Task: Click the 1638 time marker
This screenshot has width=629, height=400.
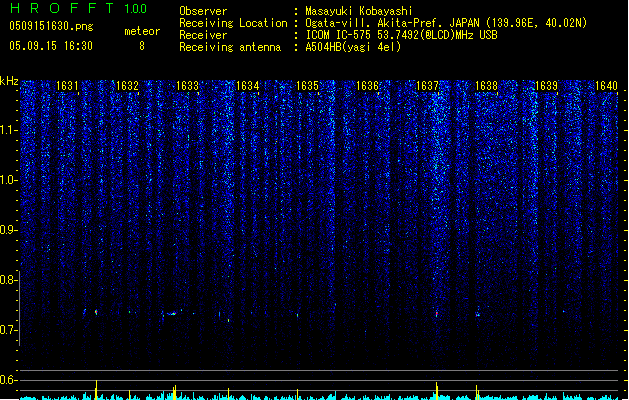Action: (x=486, y=86)
